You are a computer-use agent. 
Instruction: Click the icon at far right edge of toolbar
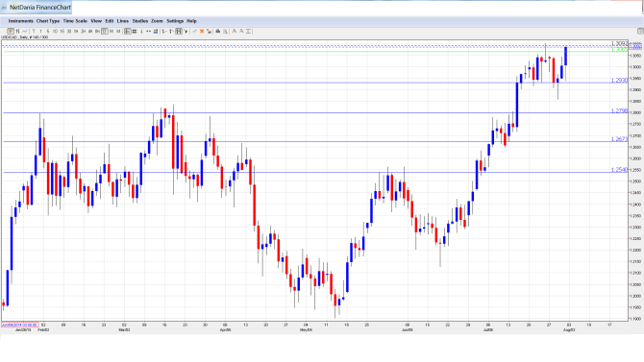[x=640, y=31]
